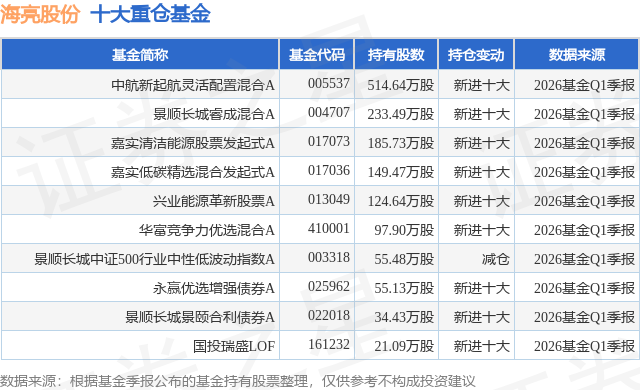Click the 持仓变动 column header

point(476,55)
